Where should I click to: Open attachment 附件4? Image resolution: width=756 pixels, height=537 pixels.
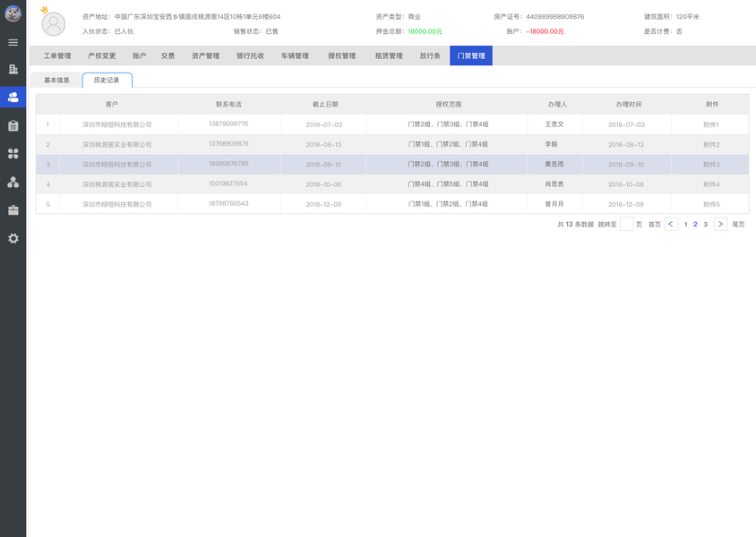click(x=711, y=184)
